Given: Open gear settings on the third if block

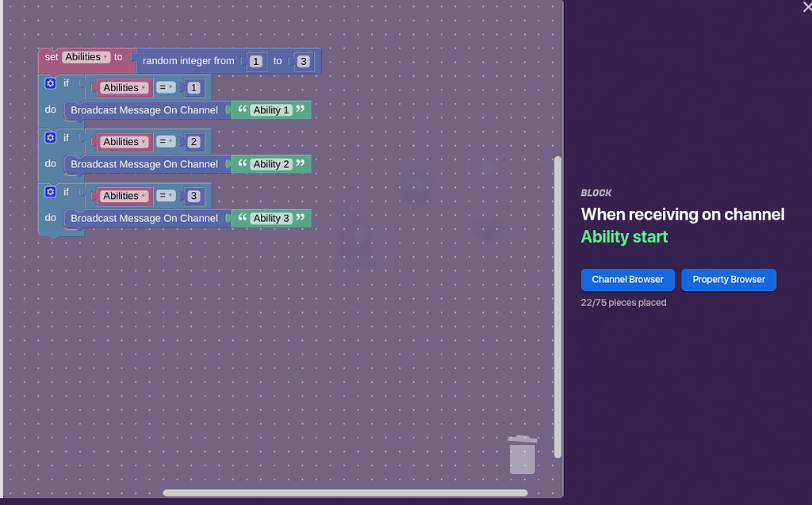Looking at the screenshot, I should (50, 191).
